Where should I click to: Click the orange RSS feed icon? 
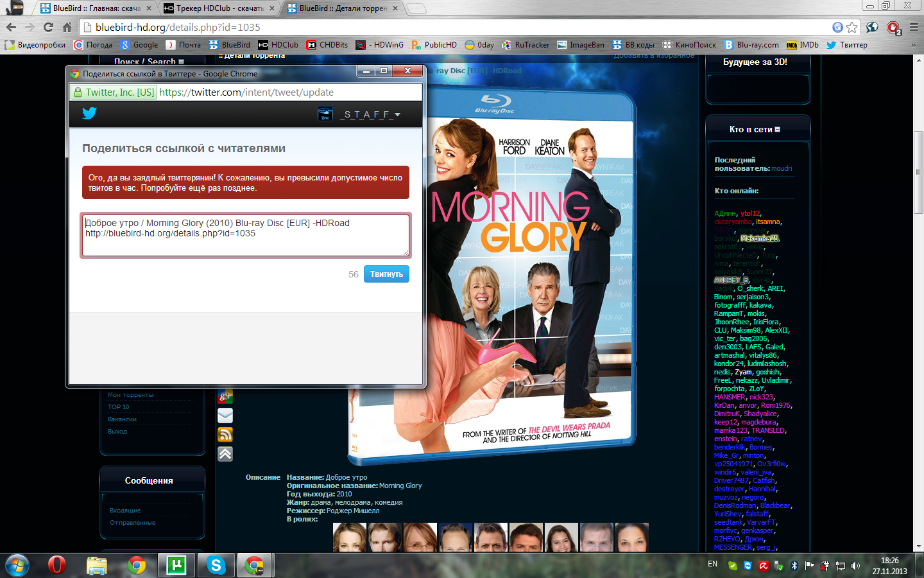(225, 435)
